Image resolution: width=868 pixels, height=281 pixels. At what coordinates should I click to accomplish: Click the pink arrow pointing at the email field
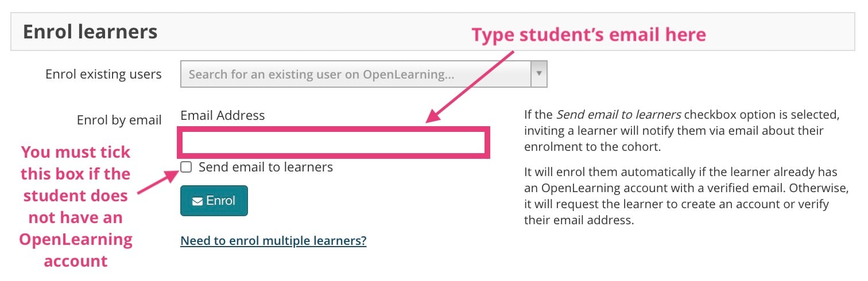click(471, 86)
